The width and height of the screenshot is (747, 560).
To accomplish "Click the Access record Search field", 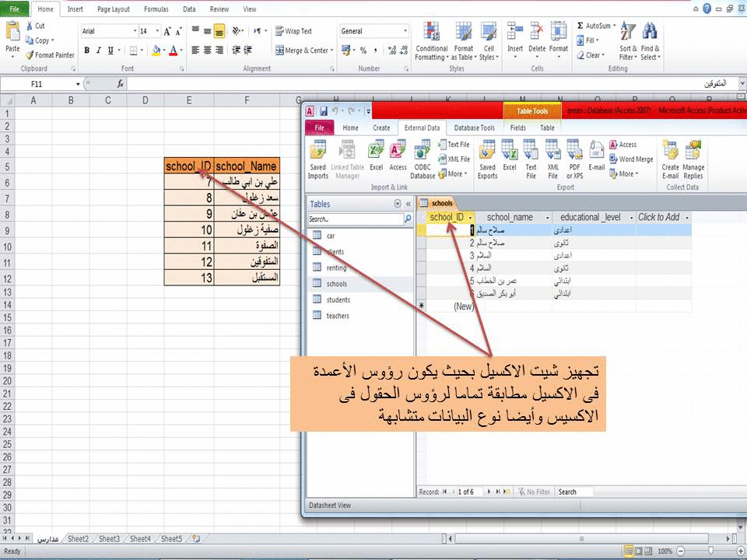I will 575,492.
